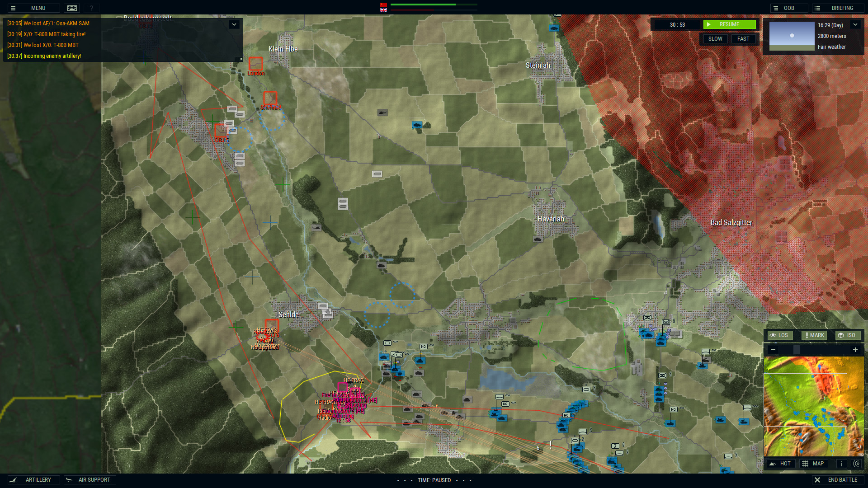Set game speed to FAST
This screenshot has height=488, width=868.
click(743, 39)
